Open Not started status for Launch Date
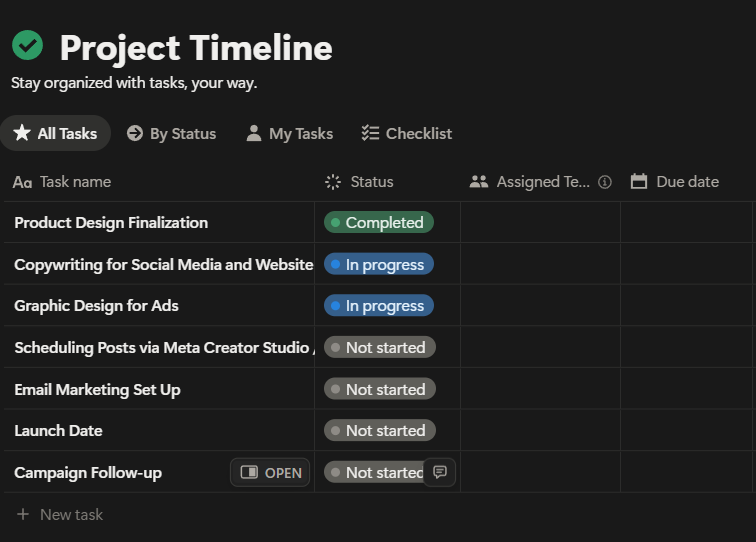This screenshot has width=756, height=542. [x=379, y=430]
